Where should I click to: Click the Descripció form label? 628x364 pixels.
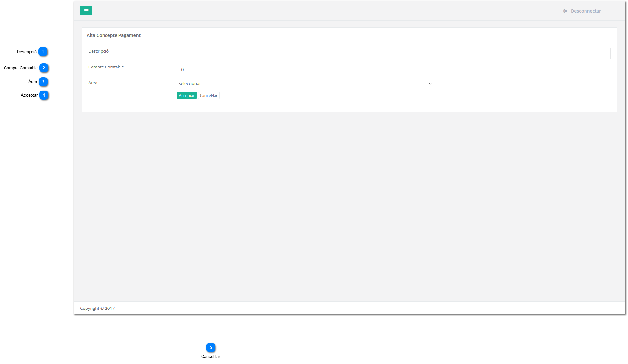pos(98,51)
